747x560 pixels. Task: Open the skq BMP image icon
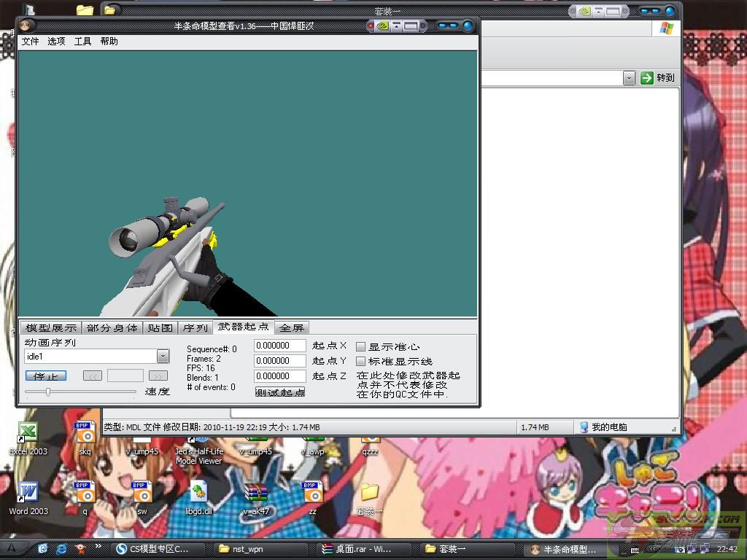pyautogui.click(x=85, y=435)
